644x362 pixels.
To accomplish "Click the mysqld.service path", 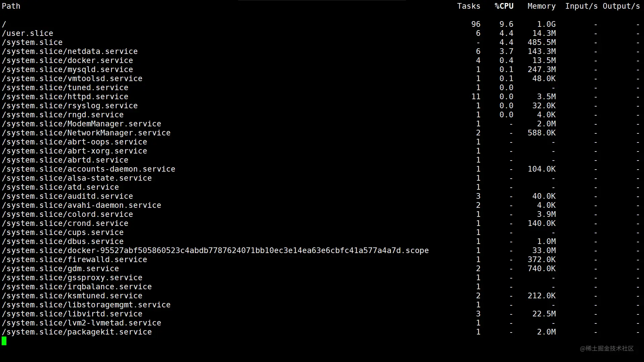I will point(67,70).
